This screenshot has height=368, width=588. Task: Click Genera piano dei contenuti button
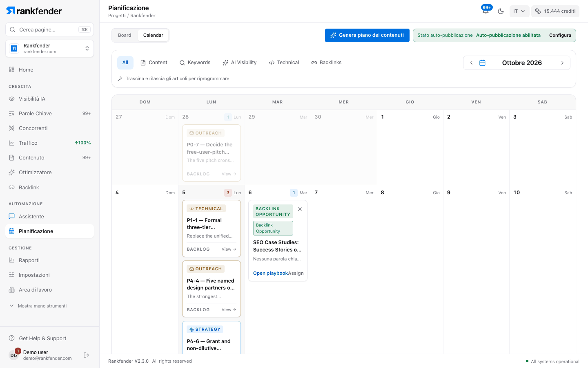pyautogui.click(x=367, y=35)
